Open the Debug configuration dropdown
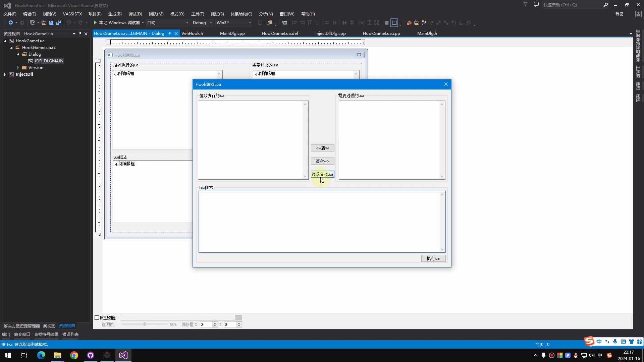644x362 pixels. 202,23
